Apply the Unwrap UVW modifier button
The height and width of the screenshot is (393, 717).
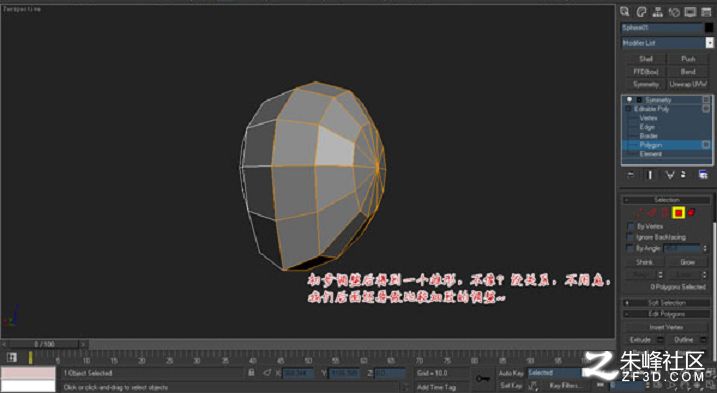[688, 84]
